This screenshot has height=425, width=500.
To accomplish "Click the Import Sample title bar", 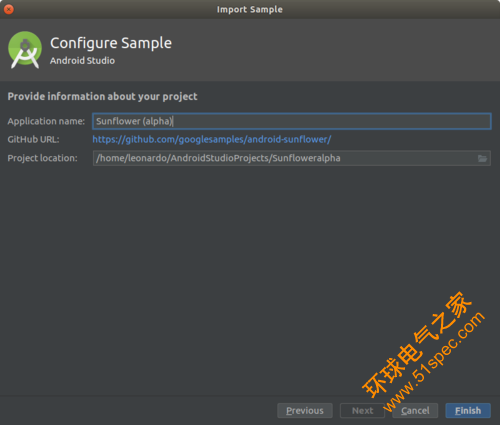I will click(250, 9).
